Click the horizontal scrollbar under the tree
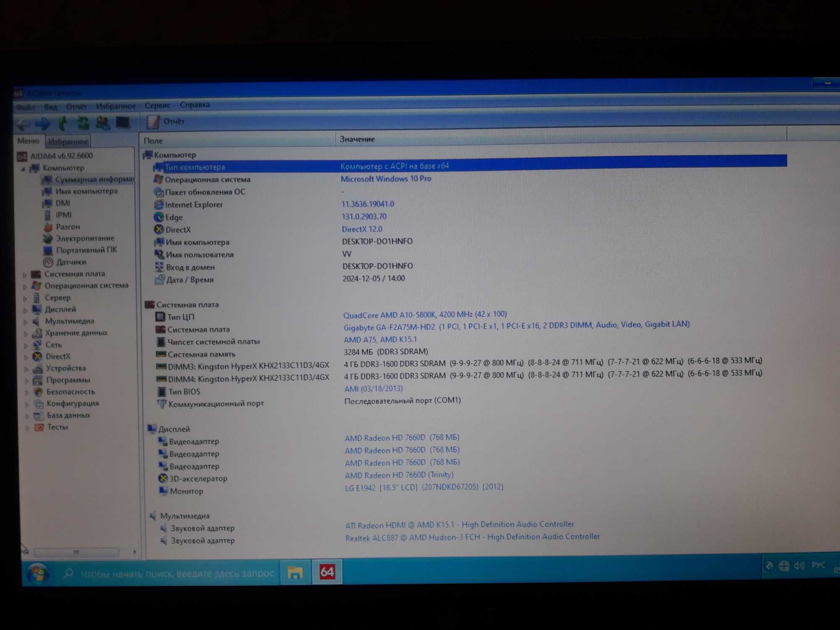 (76, 552)
